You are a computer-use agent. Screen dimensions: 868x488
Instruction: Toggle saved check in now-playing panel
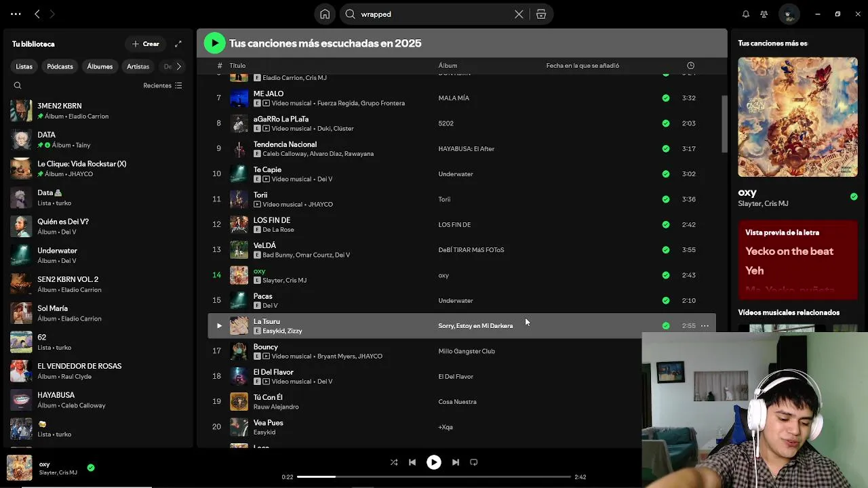pyautogui.click(x=854, y=197)
